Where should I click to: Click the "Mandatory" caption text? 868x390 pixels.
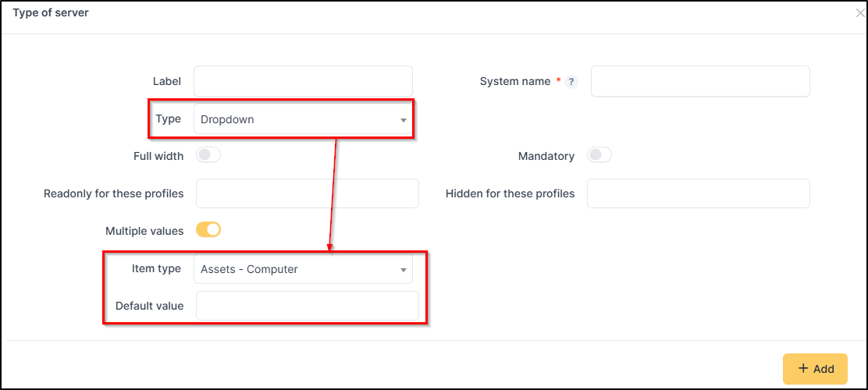[546, 156]
